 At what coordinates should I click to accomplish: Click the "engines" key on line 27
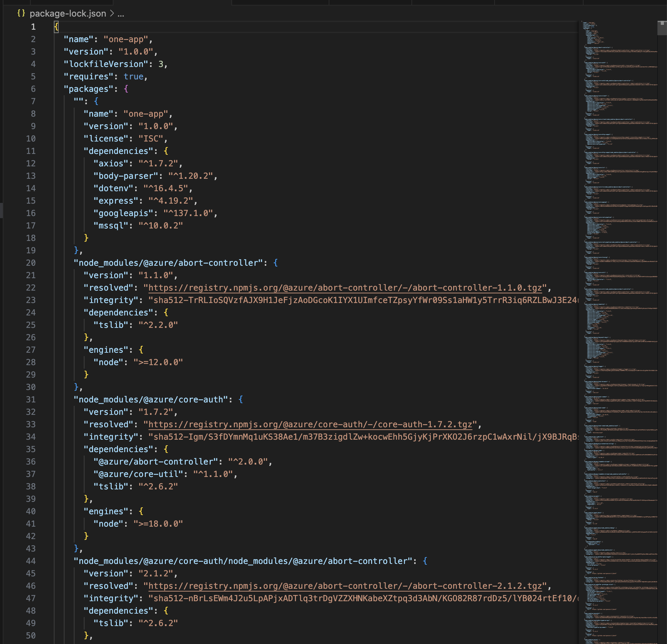(x=108, y=350)
